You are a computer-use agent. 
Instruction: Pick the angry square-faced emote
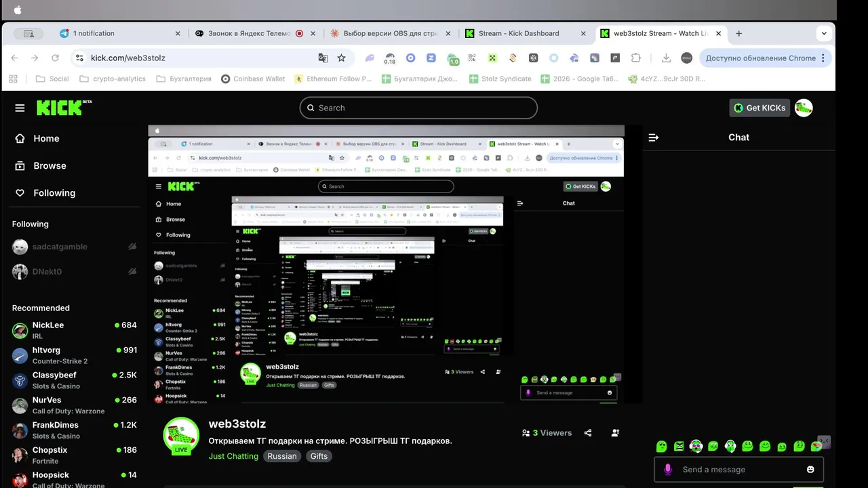(x=679, y=446)
